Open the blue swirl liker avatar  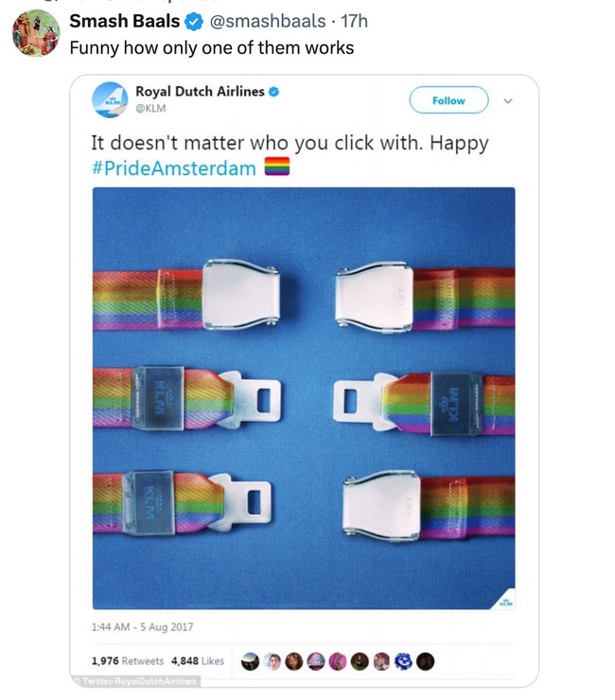tap(404, 661)
